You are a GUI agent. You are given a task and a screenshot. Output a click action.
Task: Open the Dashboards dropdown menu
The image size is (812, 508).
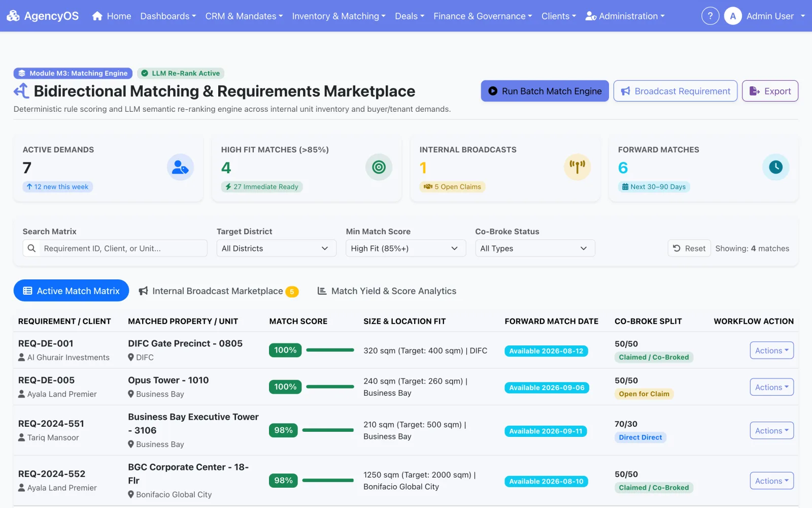[x=168, y=16]
